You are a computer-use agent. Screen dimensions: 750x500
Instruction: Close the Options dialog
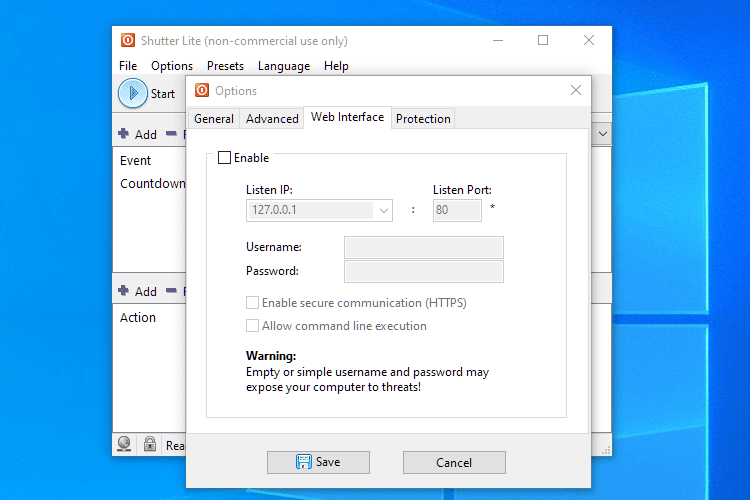pyautogui.click(x=575, y=90)
